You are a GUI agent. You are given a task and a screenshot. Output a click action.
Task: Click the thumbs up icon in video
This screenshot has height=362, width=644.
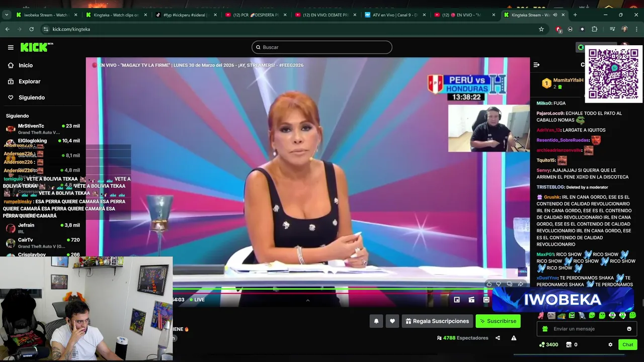tap(489, 284)
